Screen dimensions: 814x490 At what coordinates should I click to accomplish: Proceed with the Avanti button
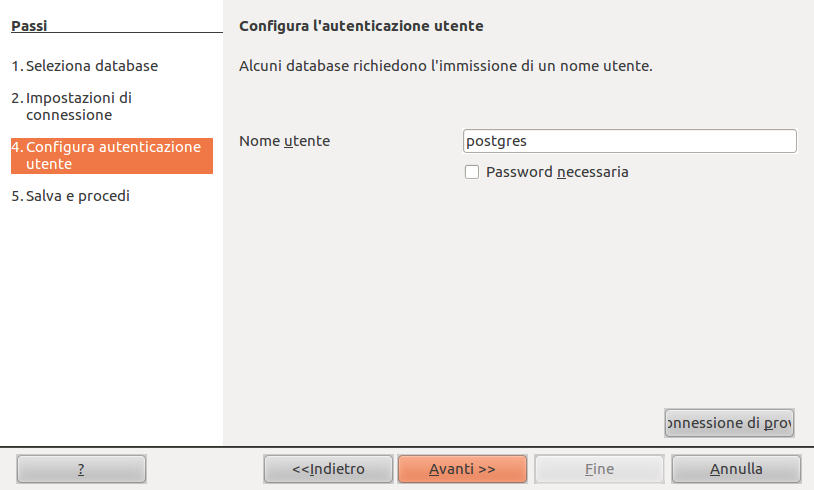coord(462,468)
